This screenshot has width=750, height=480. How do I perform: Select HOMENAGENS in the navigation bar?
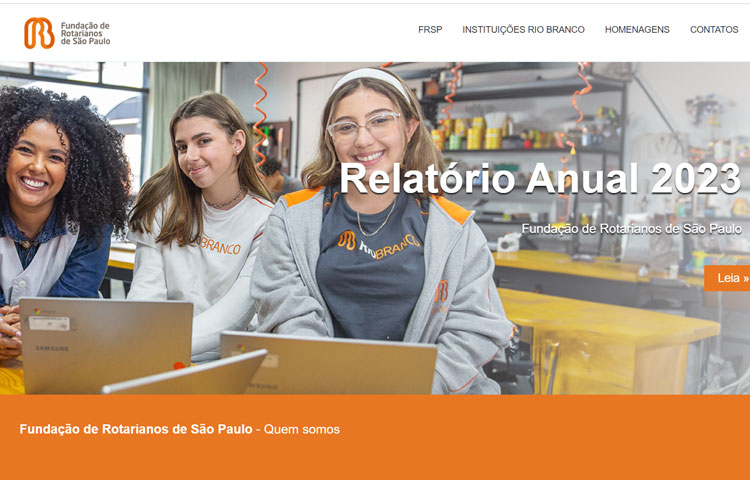(x=637, y=30)
